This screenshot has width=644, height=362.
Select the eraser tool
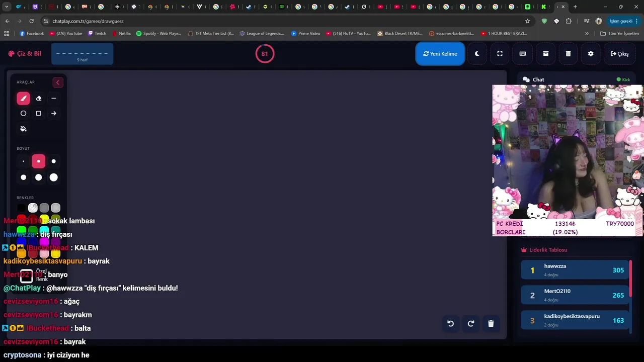38,99
